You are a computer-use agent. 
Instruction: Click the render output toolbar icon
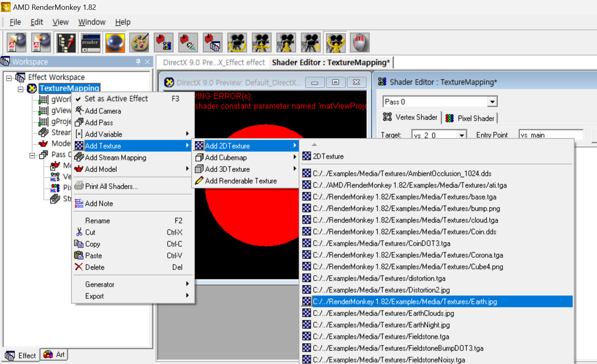(x=90, y=43)
